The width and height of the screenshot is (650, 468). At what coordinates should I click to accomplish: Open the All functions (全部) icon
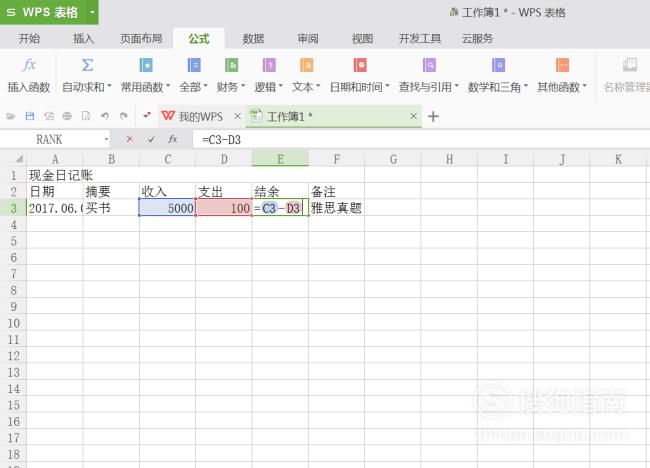point(194,65)
